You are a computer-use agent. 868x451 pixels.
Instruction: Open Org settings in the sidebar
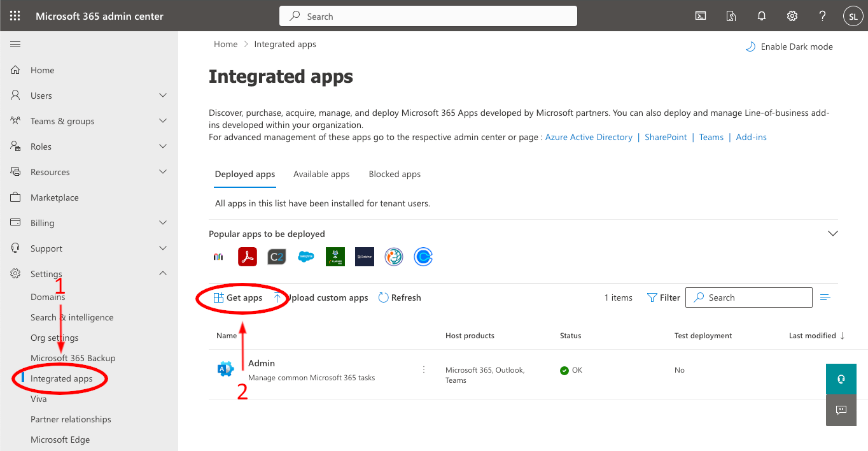point(55,338)
